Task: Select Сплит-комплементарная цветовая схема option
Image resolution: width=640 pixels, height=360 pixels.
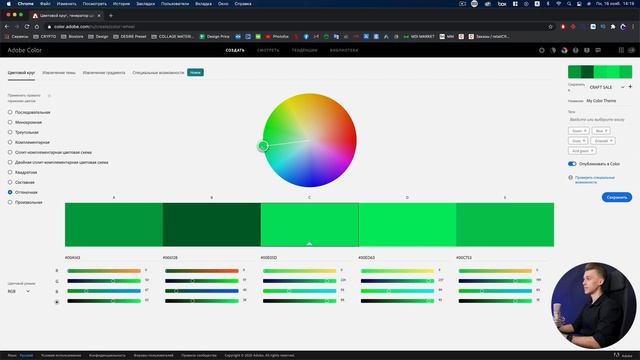Action: [x=49, y=152]
